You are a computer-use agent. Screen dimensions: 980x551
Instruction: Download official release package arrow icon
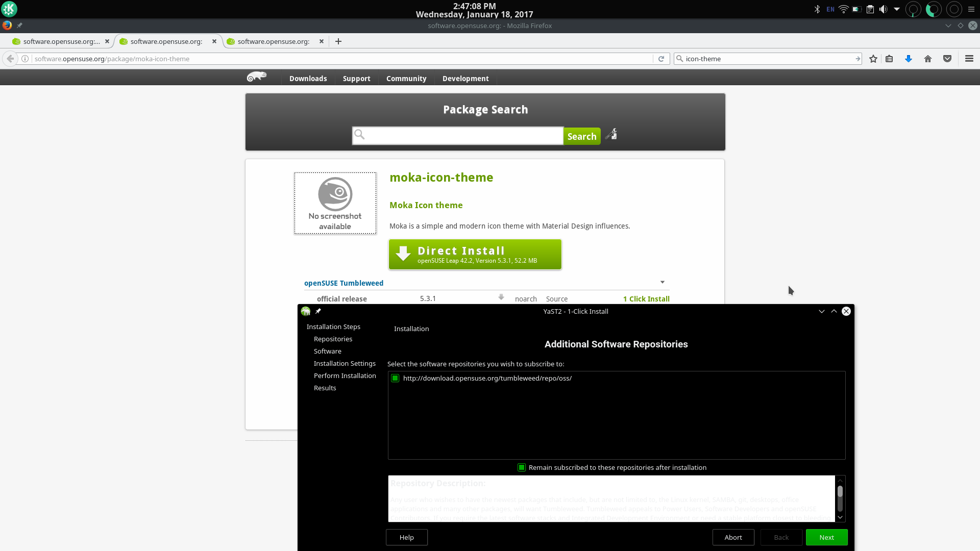pyautogui.click(x=501, y=297)
